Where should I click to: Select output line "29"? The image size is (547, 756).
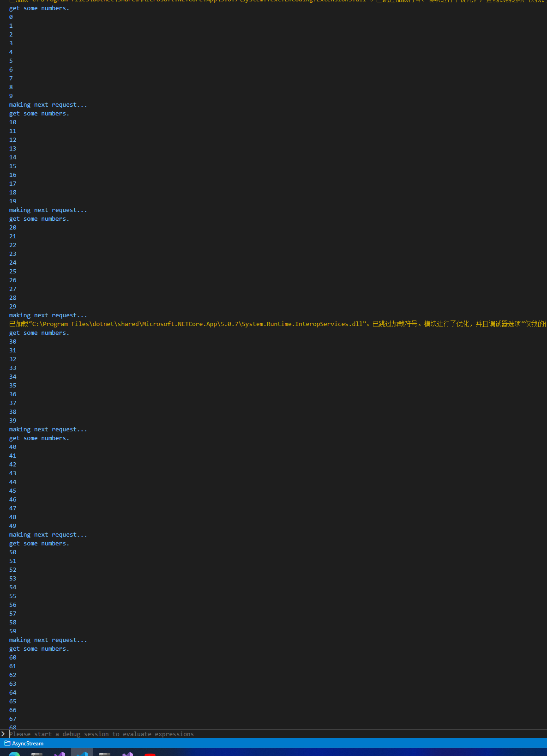[13, 307]
